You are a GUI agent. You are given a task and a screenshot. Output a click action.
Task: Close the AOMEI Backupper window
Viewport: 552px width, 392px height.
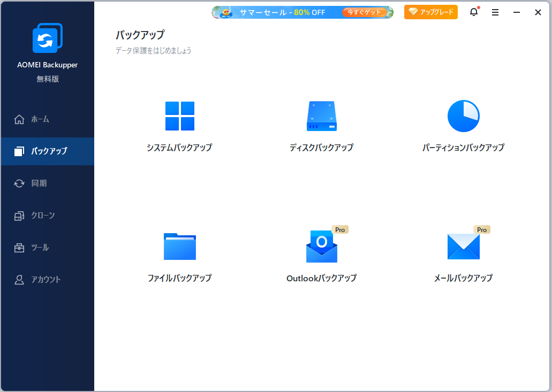pyautogui.click(x=538, y=12)
